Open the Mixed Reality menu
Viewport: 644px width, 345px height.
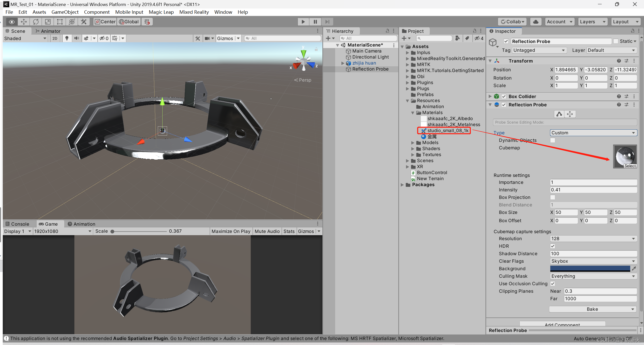pos(194,12)
